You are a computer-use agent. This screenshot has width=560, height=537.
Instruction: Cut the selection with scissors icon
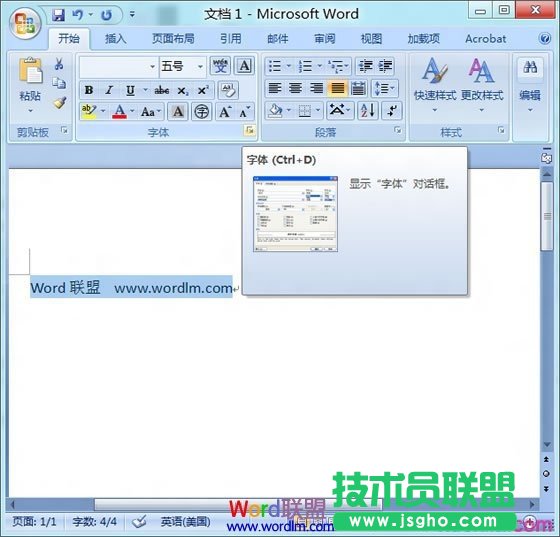(x=59, y=64)
